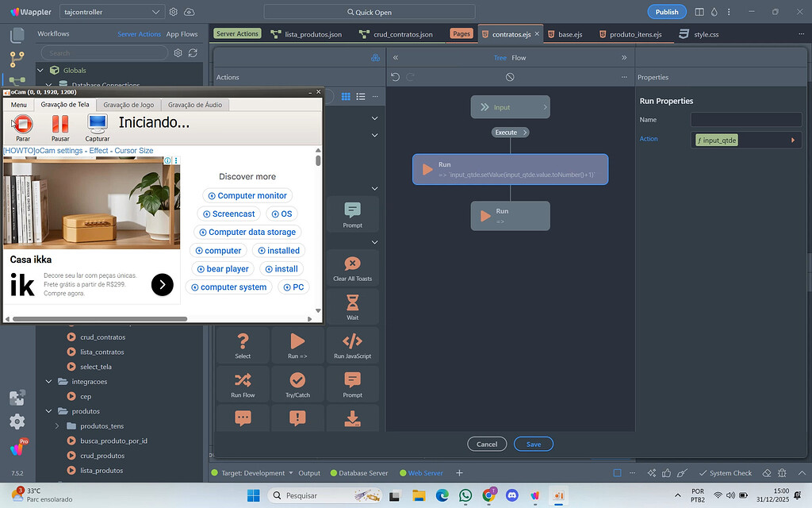This screenshot has height=508, width=812.
Task: Refresh the workflows tree
Action: click(193, 53)
